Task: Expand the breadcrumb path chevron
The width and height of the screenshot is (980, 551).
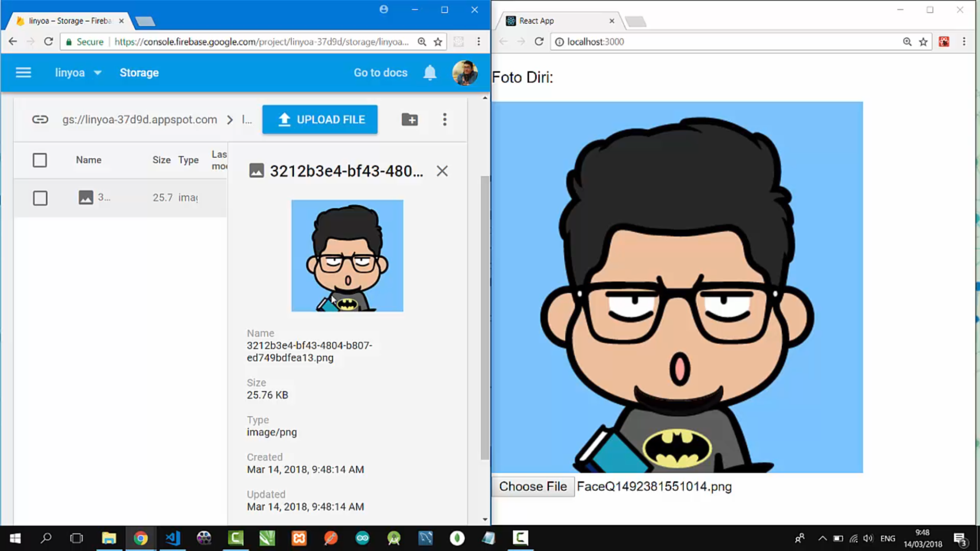Action: 230,120
